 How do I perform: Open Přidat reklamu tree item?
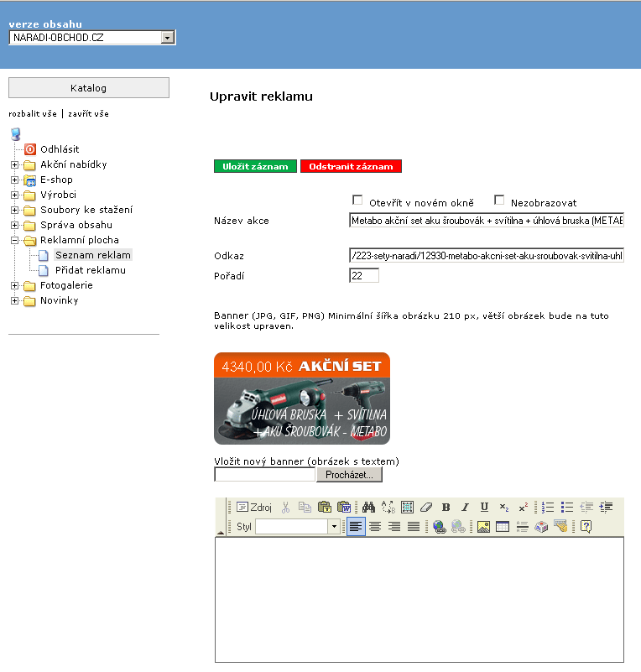[91, 270]
